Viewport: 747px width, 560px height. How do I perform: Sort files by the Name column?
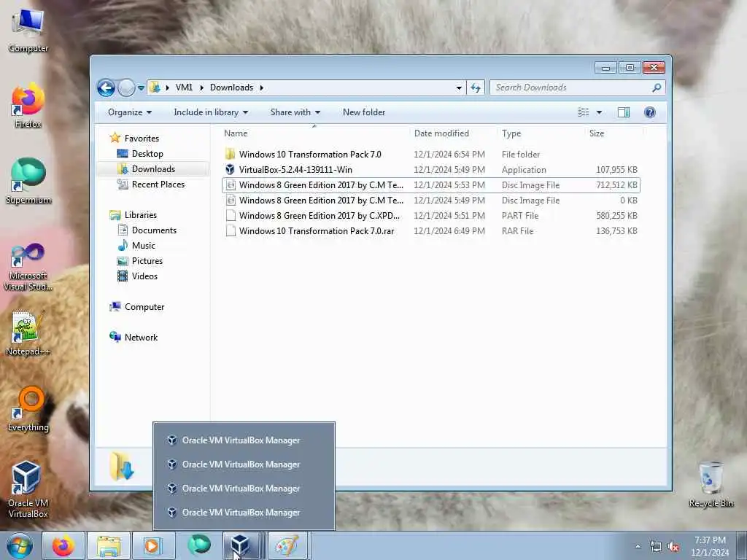[x=314, y=133]
